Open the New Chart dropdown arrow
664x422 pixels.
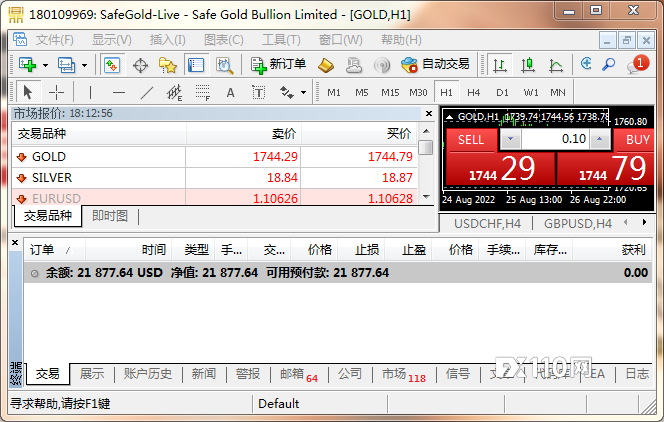[45, 65]
